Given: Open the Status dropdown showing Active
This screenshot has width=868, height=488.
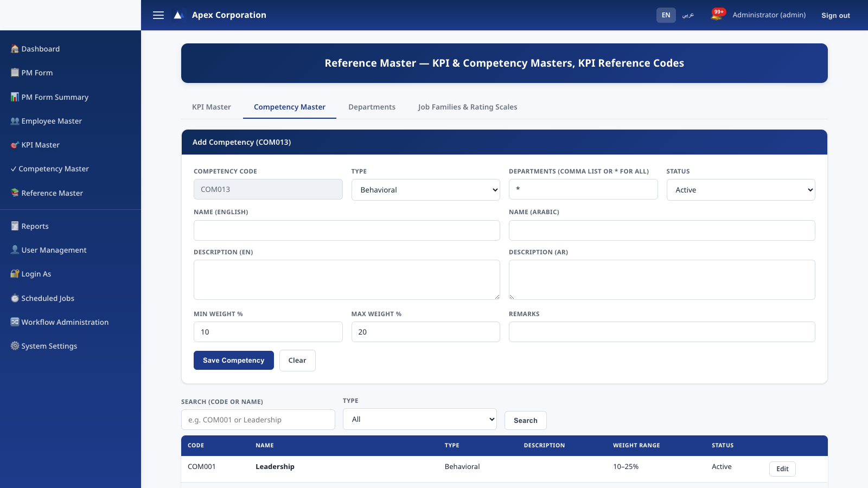Looking at the screenshot, I should (741, 190).
